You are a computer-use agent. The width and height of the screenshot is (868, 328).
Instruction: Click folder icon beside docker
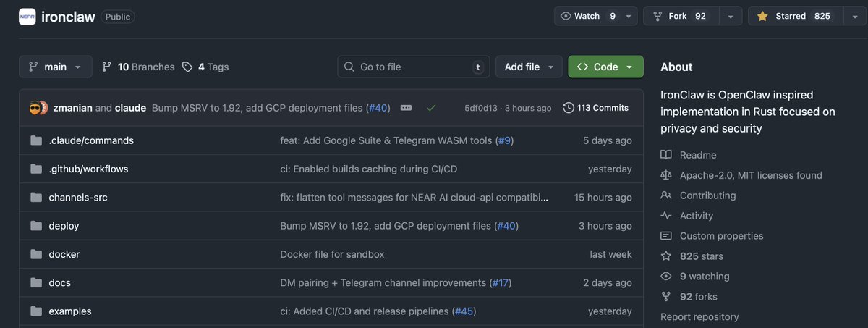point(36,254)
